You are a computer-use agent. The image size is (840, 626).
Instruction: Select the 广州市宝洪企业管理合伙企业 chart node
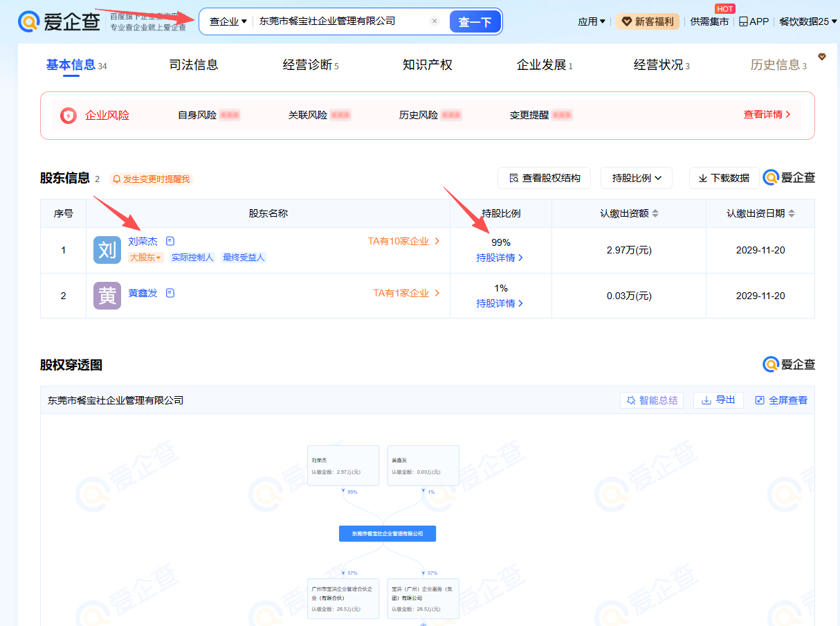343,598
